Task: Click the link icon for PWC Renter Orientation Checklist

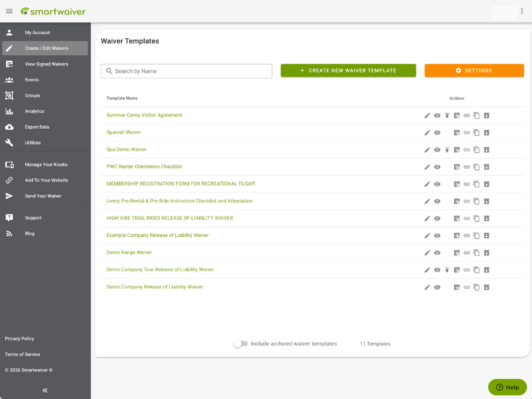Action: 467,167
